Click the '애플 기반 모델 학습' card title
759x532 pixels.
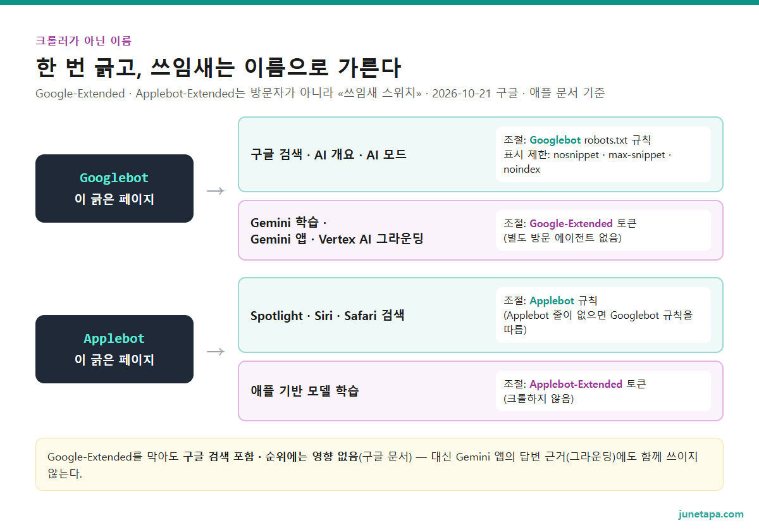point(305,391)
